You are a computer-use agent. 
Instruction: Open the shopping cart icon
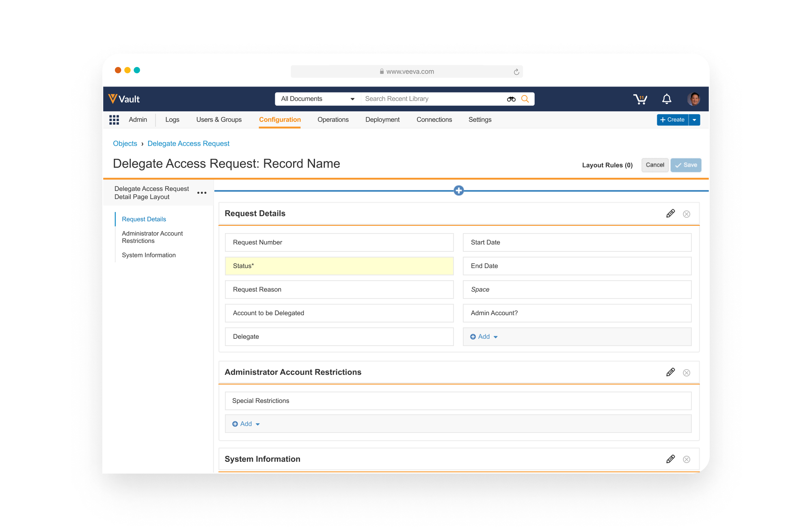(x=640, y=99)
